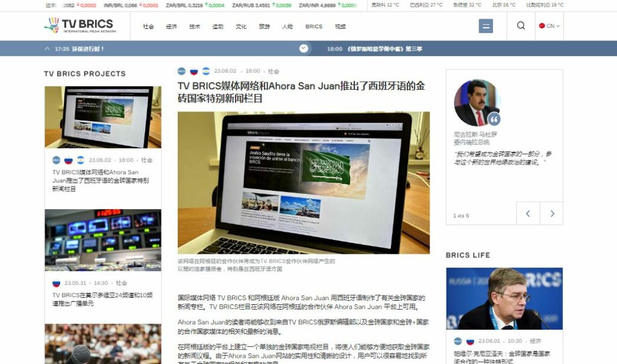Screen dimensions: 617x364
Task: Click the '1 из 5' quote counter
Action: coord(461,216)
